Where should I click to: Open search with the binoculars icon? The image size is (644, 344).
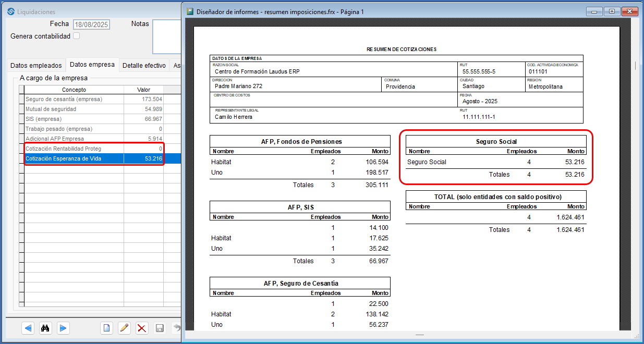point(45,328)
